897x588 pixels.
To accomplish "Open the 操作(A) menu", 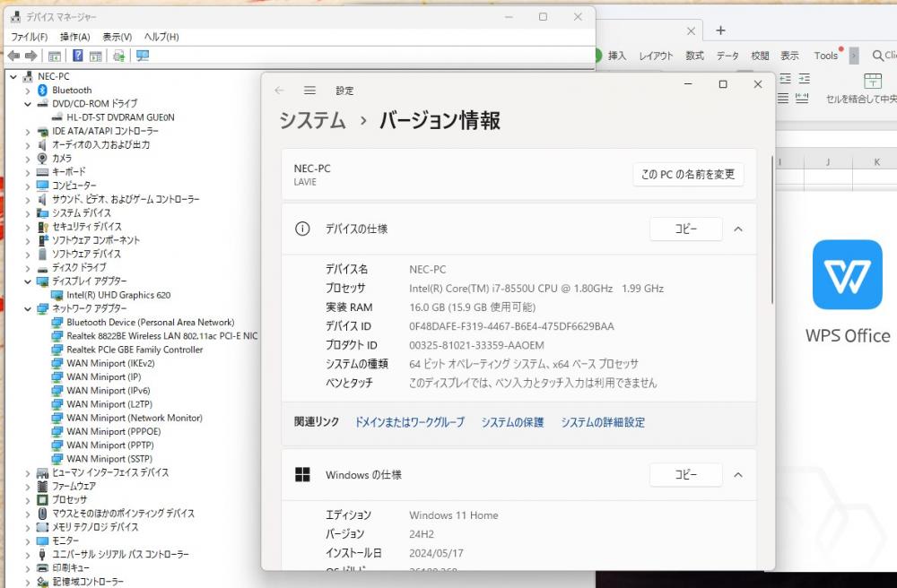I will coord(75,37).
